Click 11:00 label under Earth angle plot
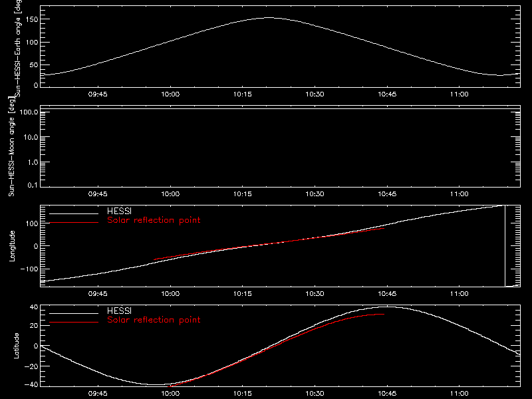 pos(460,94)
